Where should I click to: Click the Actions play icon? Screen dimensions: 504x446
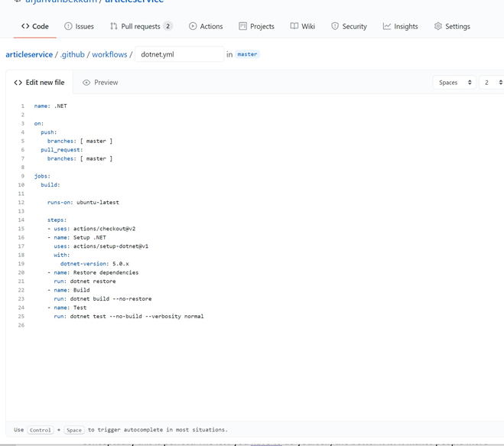(193, 26)
